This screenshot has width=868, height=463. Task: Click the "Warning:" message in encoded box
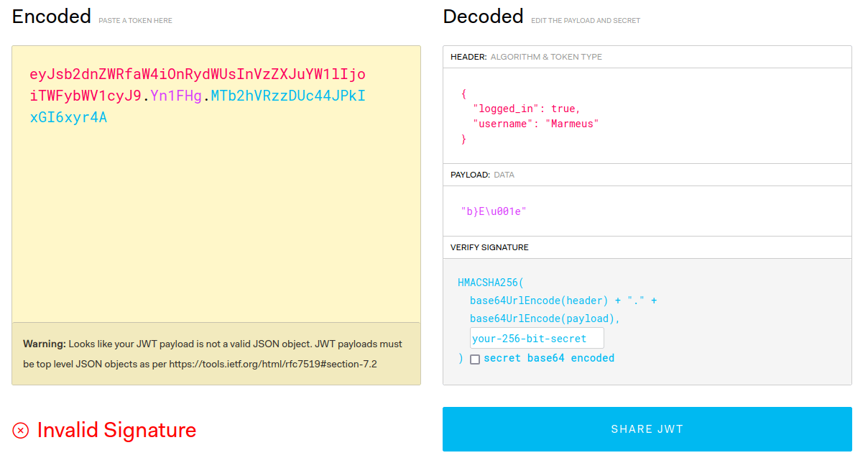point(213,354)
